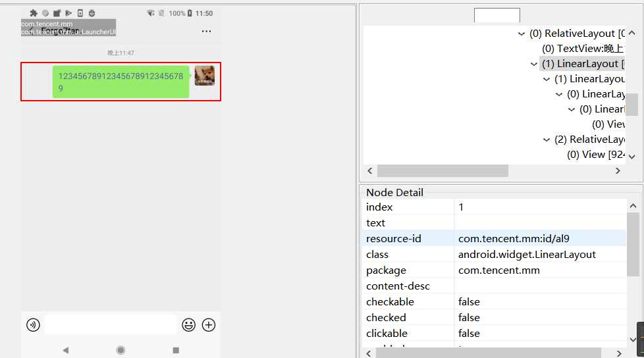Select the (0) RelativeLayout tree row
Image resolution: width=644 pixels, height=358 pixels.
(x=577, y=34)
